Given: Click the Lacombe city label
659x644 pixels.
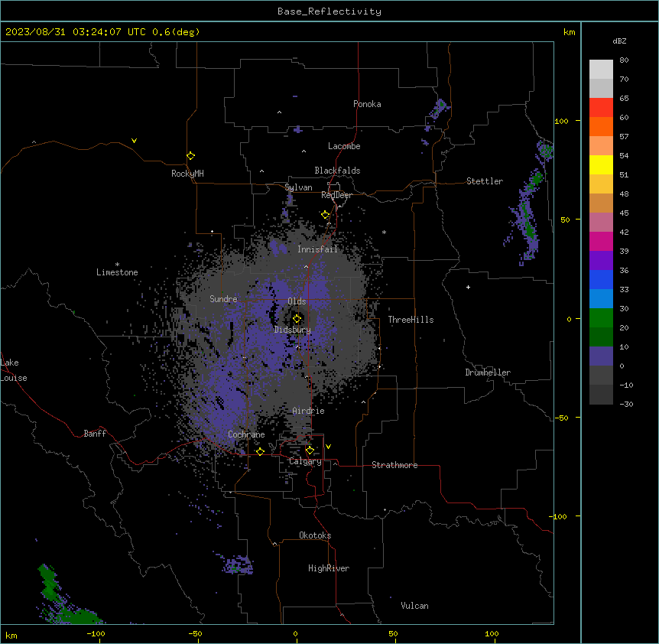Looking at the screenshot, I should tap(344, 146).
